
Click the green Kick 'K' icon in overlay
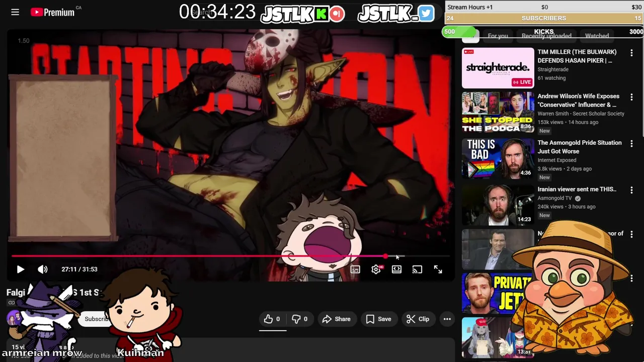[321, 14]
